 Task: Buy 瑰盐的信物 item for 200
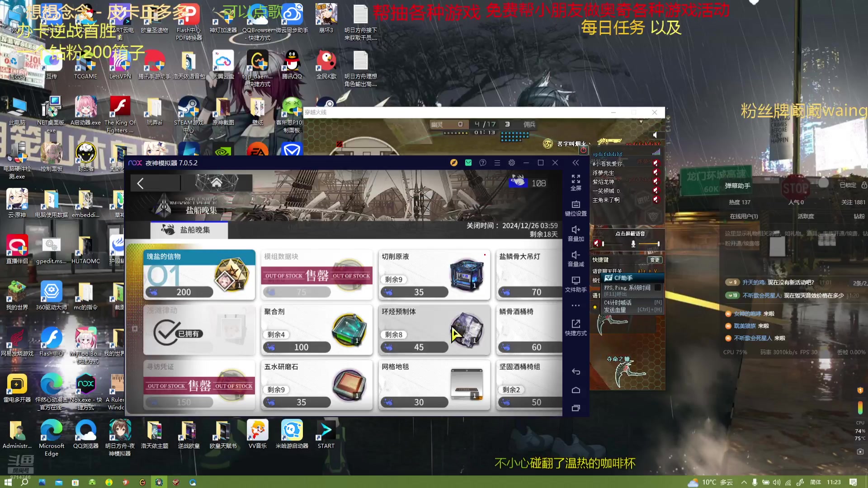click(x=199, y=275)
